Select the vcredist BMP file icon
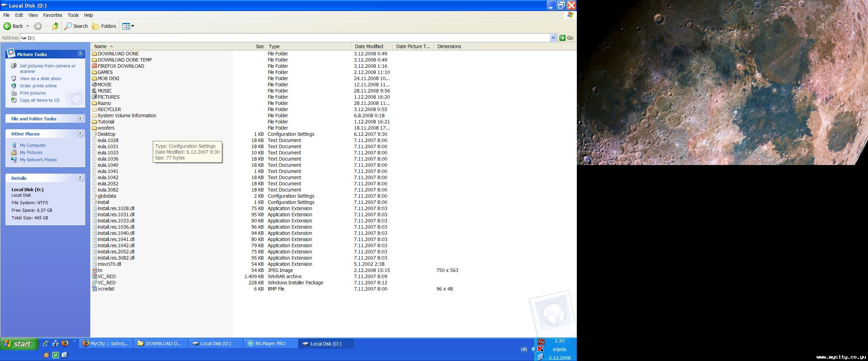The image size is (868, 361). coord(94,289)
